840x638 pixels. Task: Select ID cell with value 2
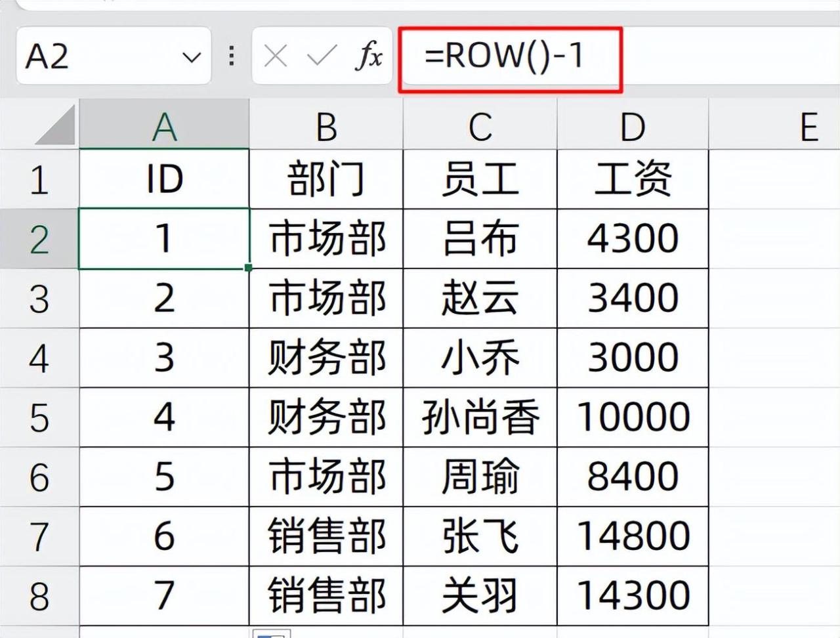(164, 298)
